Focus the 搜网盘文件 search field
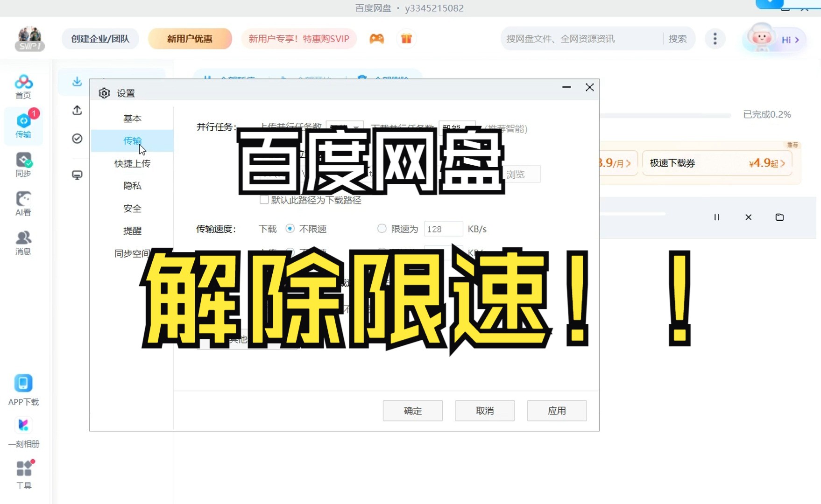Image resolution: width=821 pixels, height=504 pixels. tap(581, 39)
